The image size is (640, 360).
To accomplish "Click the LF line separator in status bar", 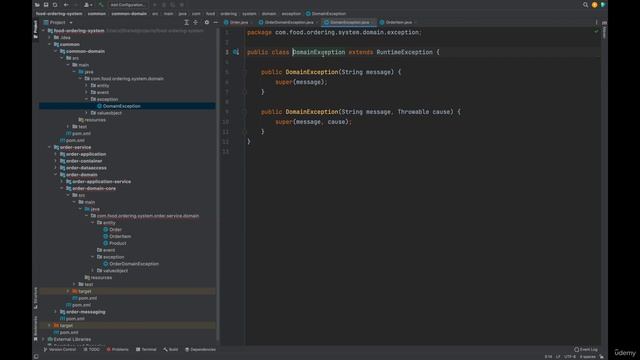I will click(558, 356).
